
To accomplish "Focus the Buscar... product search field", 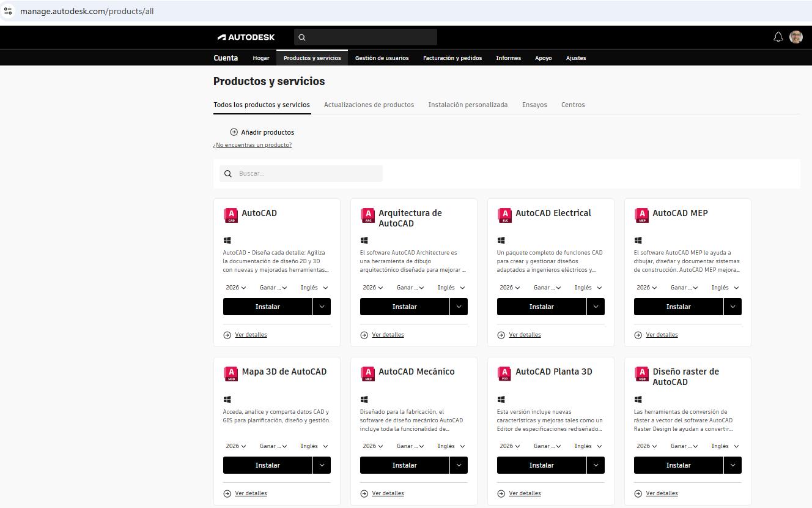I will point(301,174).
